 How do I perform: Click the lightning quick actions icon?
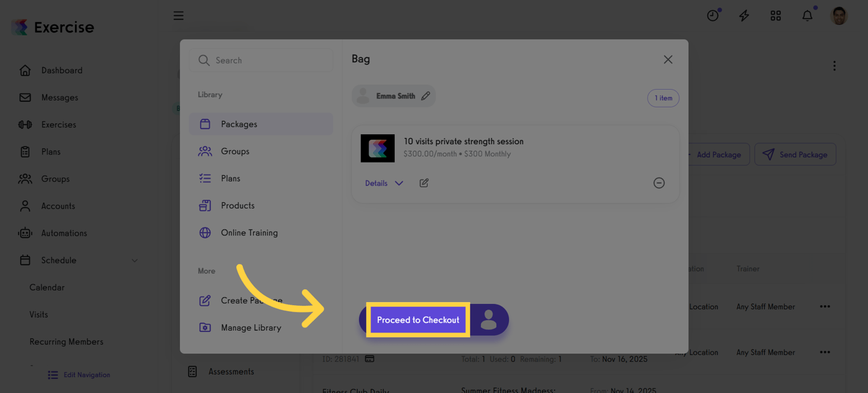743,15
